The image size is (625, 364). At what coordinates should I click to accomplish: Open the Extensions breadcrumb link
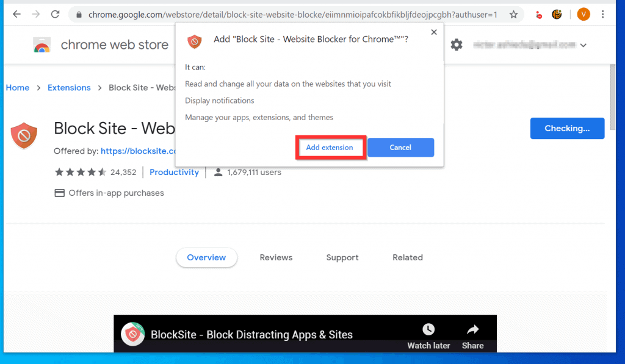pos(69,88)
